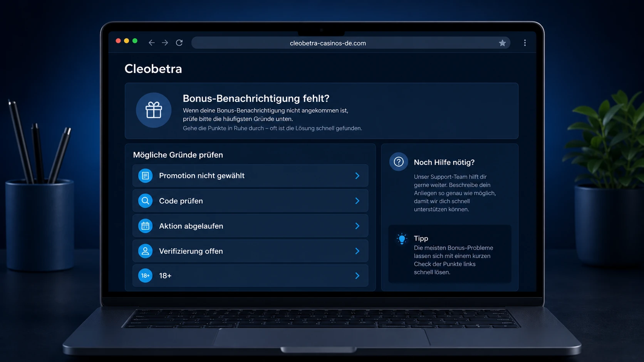Click the question mark help icon
The height and width of the screenshot is (362, 644).
point(399,162)
